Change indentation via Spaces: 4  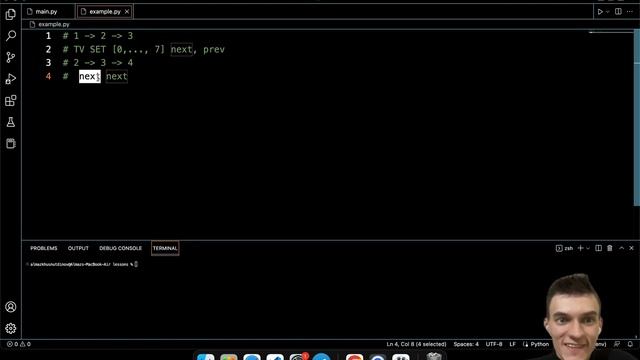point(466,344)
